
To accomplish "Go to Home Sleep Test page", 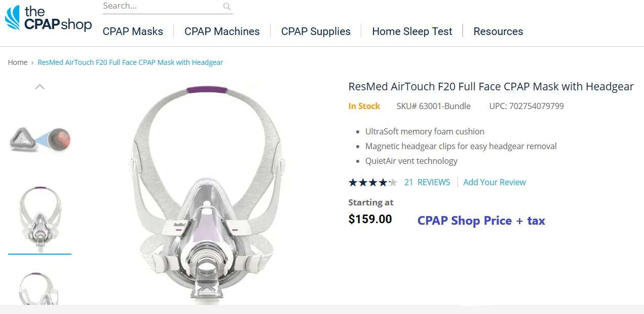I will [412, 31].
